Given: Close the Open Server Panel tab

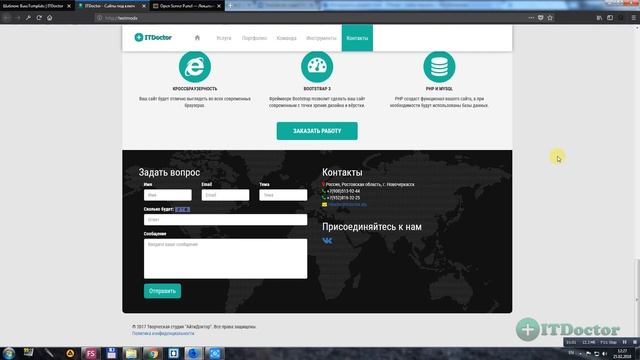Looking at the screenshot, I should click(219, 6).
